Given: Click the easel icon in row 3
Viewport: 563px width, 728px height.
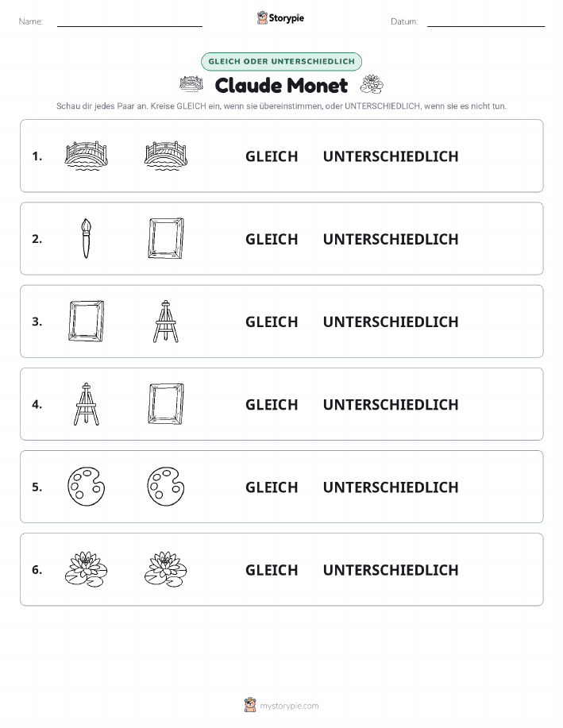Looking at the screenshot, I should tap(166, 322).
